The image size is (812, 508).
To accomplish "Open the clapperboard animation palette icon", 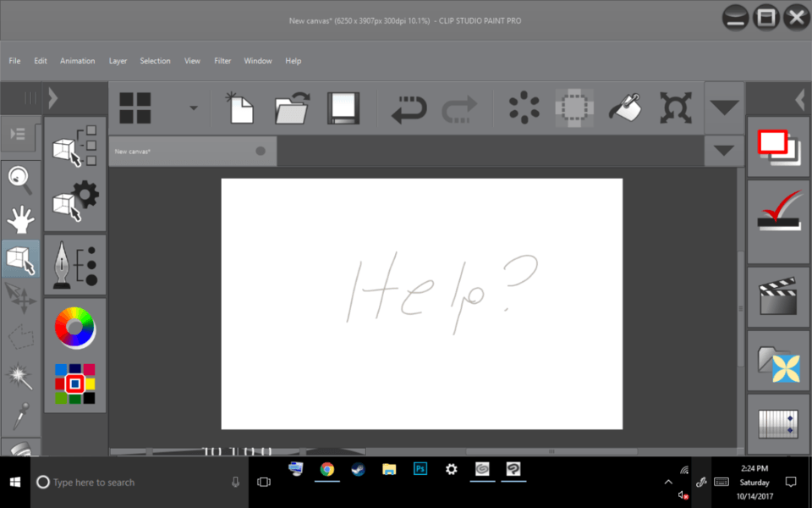I will [778, 296].
